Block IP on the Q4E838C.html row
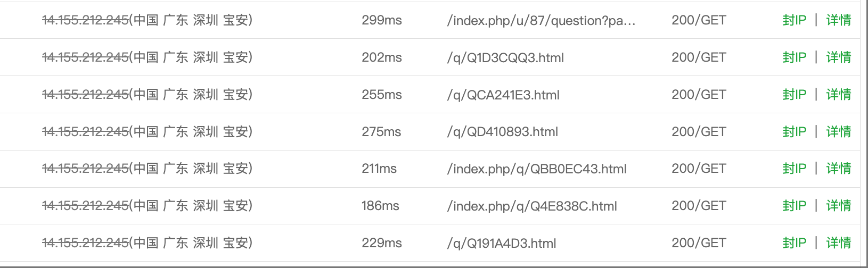The width and height of the screenshot is (868, 268). pyautogui.click(x=794, y=206)
